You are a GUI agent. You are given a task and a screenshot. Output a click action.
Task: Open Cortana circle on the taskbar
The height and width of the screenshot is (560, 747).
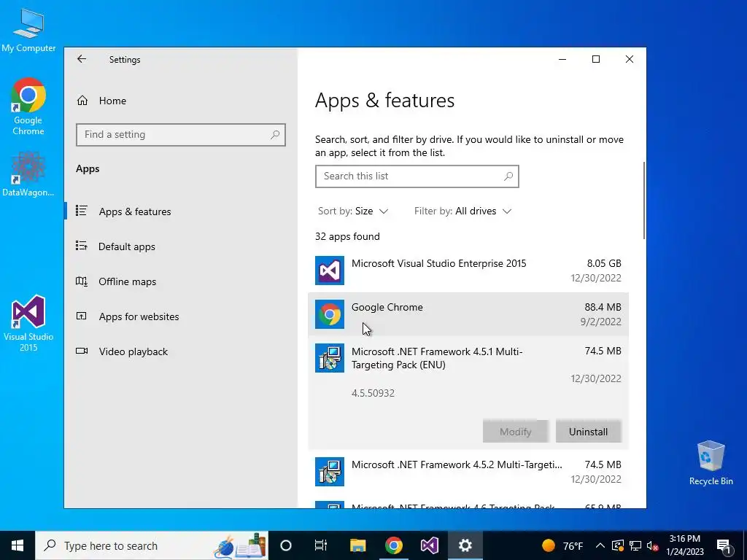click(x=286, y=545)
